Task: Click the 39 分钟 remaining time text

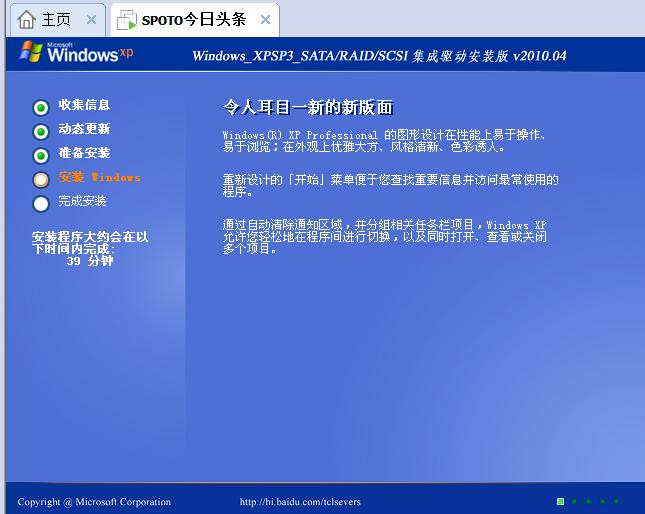Action: 90,261
